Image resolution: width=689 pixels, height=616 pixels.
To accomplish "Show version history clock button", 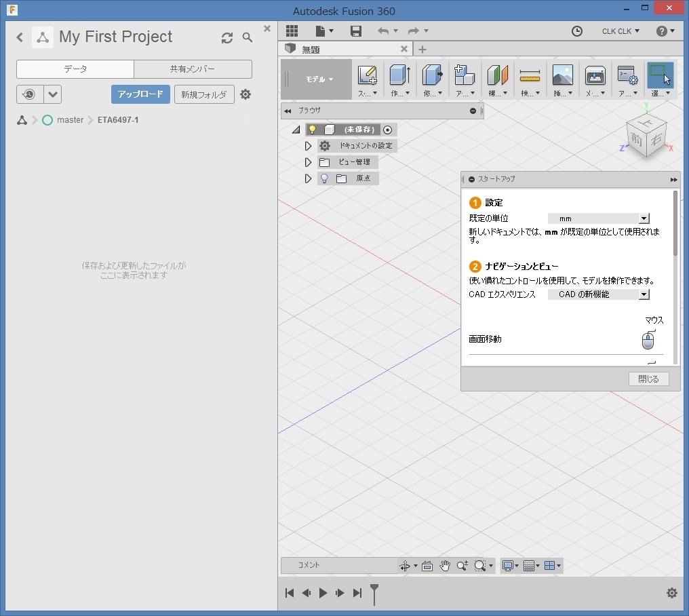I will click(x=29, y=94).
